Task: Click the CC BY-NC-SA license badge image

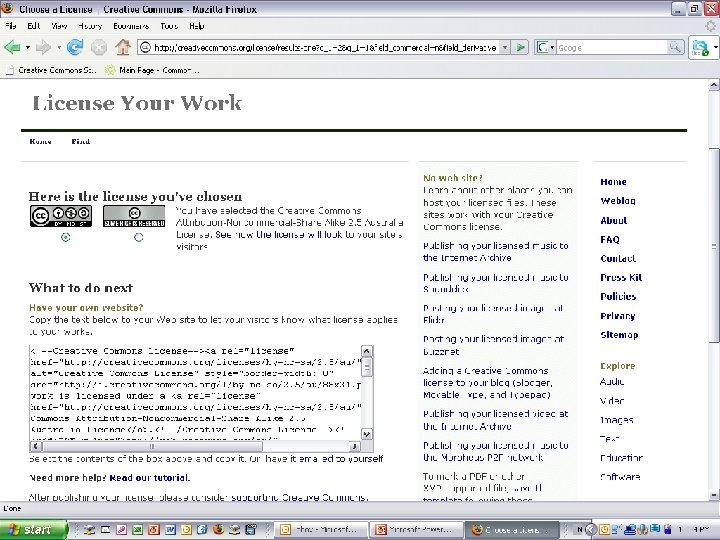Action: coord(61,216)
